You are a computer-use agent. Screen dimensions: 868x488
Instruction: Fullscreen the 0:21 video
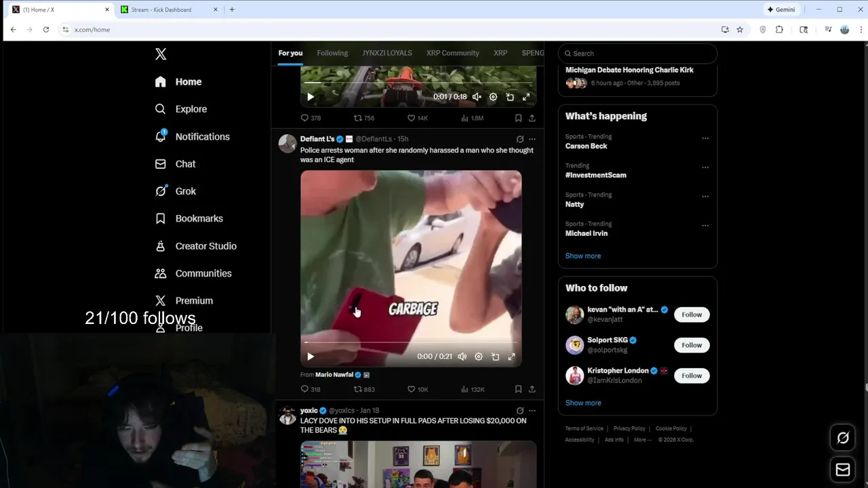pos(512,357)
